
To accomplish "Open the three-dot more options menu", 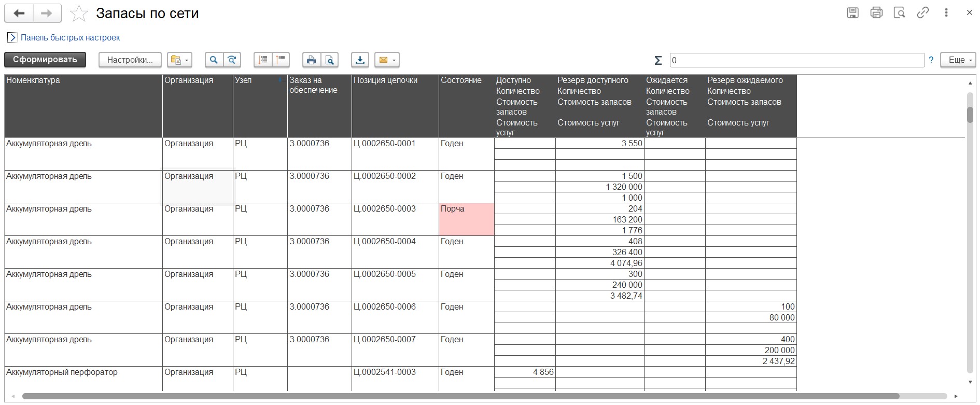I will (x=946, y=13).
